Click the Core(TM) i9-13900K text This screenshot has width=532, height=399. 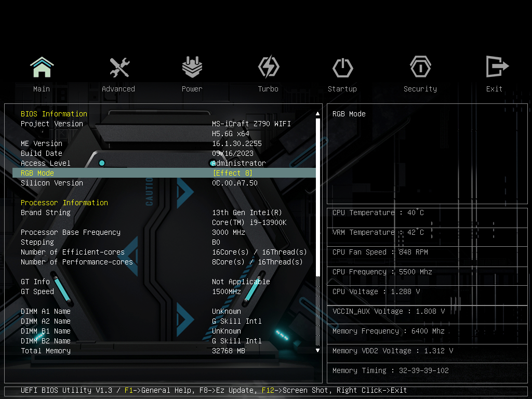(249, 222)
